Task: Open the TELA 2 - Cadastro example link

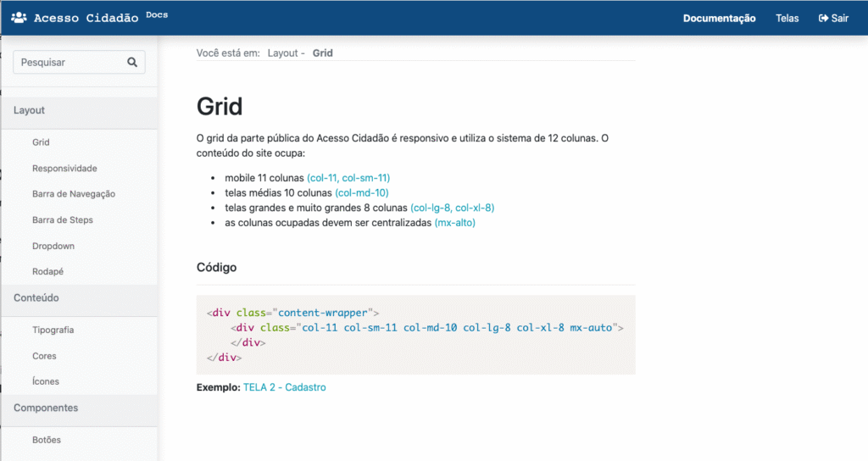Action: [x=284, y=387]
